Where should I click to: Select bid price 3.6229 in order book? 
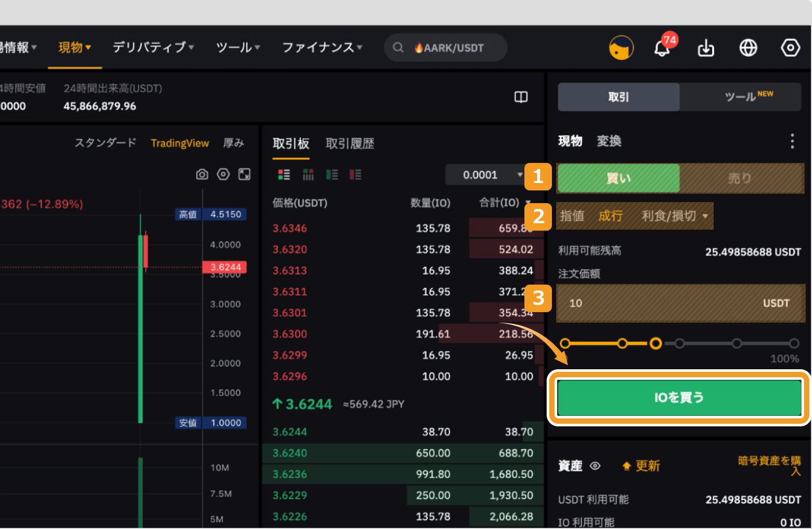click(290, 495)
